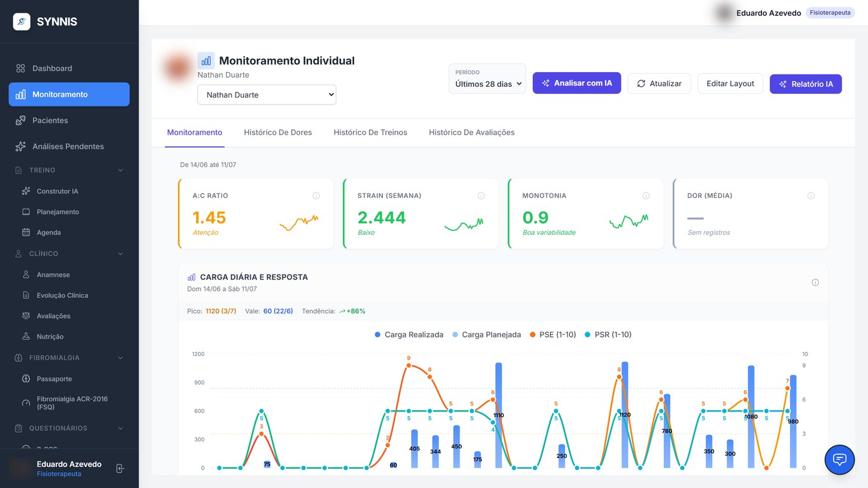Click the 1.45 A:C ratio value
Viewport: 868px width, 488px height.
point(209,218)
